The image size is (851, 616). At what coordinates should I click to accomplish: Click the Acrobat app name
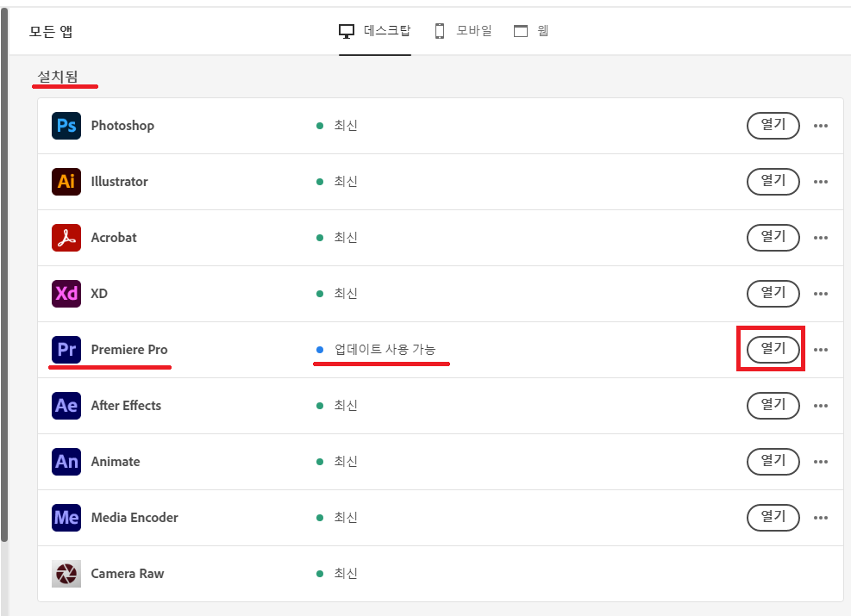(x=114, y=238)
